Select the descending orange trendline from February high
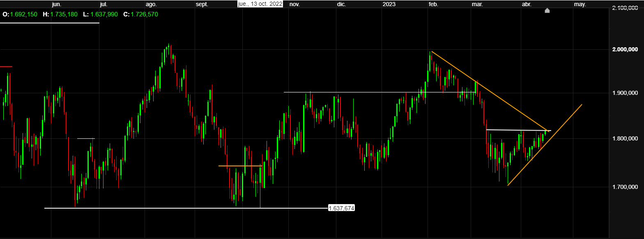The height and width of the screenshot is (239, 644). tap(490, 91)
